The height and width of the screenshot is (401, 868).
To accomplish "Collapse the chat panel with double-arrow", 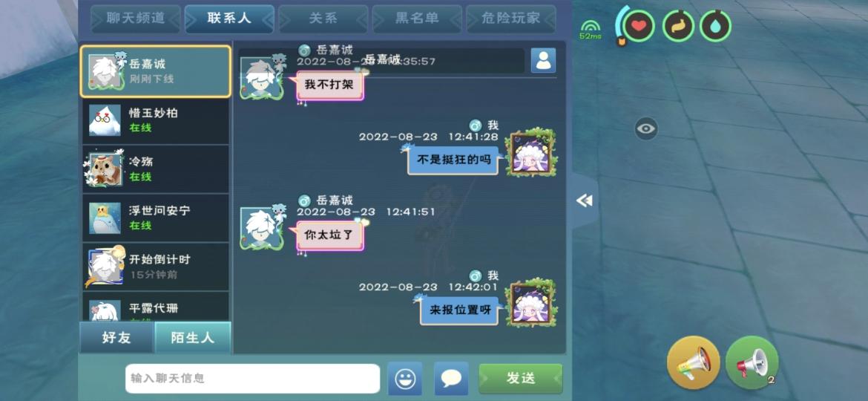I will click(584, 200).
